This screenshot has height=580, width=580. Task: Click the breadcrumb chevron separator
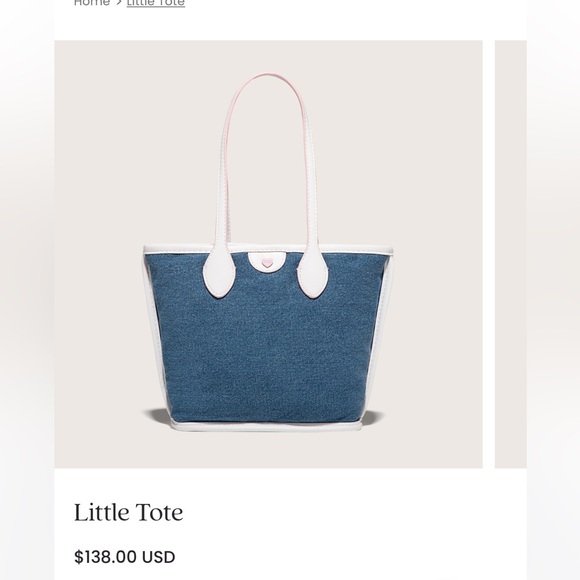coord(118,3)
